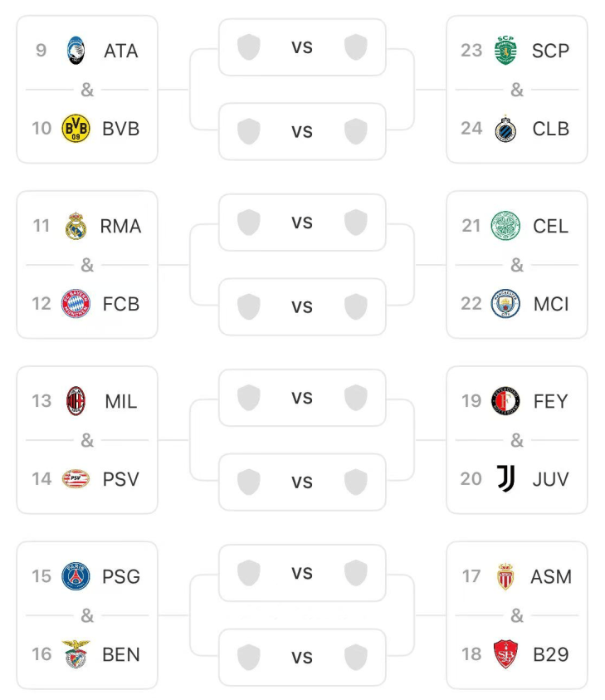The width and height of the screenshot is (605, 700).
Task: Click the Real Madrid crest
Action: tap(76, 226)
